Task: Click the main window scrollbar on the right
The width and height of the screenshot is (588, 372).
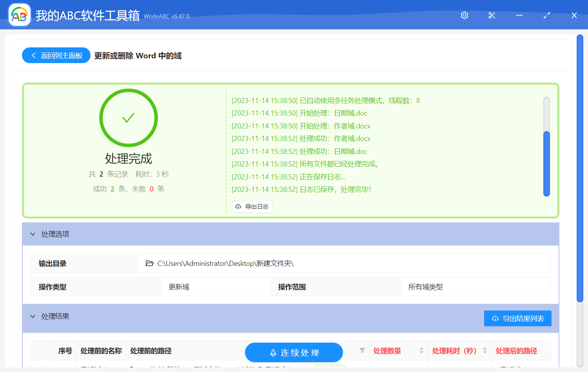Action: 581,164
